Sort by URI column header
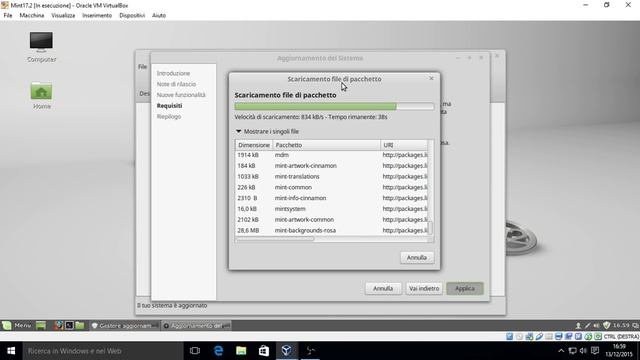The height and width of the screenshot is (360, 640). (404, 145)
